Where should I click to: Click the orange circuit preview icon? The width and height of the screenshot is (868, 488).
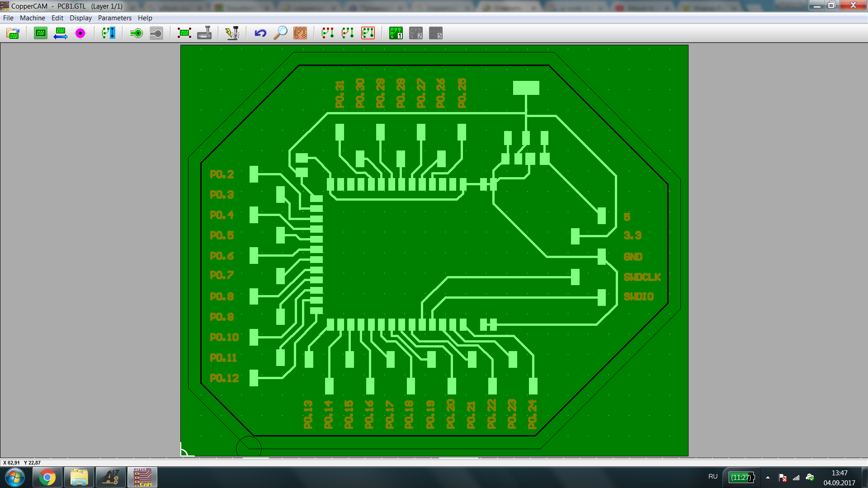pyautogui.click(x=300, y=33)
